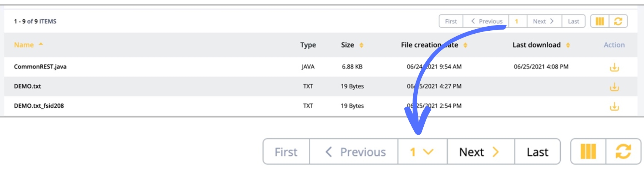Download the DEMO.txt_fsid208 file
The width and height of the screenshot is (644, 175).
pos(614,107)
